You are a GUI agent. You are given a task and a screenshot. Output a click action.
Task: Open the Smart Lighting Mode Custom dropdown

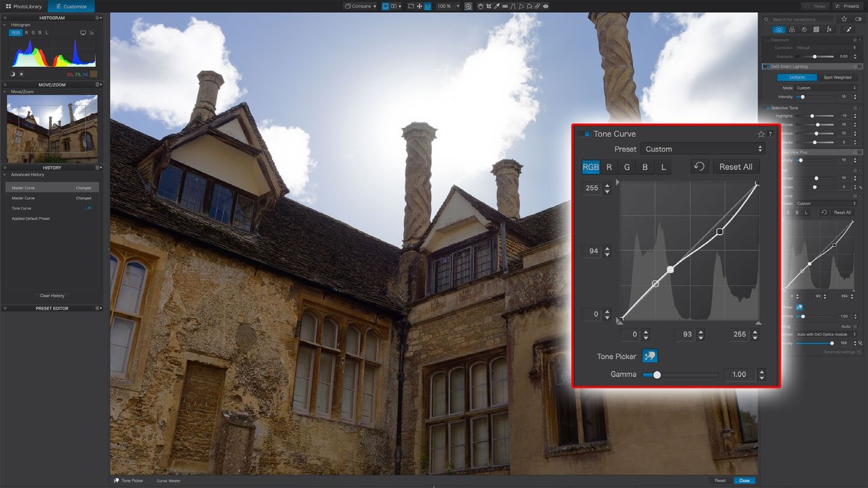(826, 88)
